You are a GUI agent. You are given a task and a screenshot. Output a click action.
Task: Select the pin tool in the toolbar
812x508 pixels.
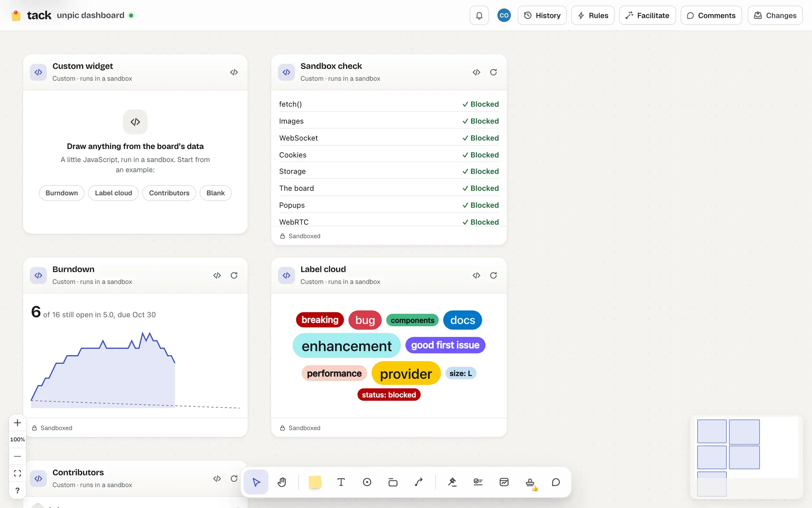tap(452, 482)
